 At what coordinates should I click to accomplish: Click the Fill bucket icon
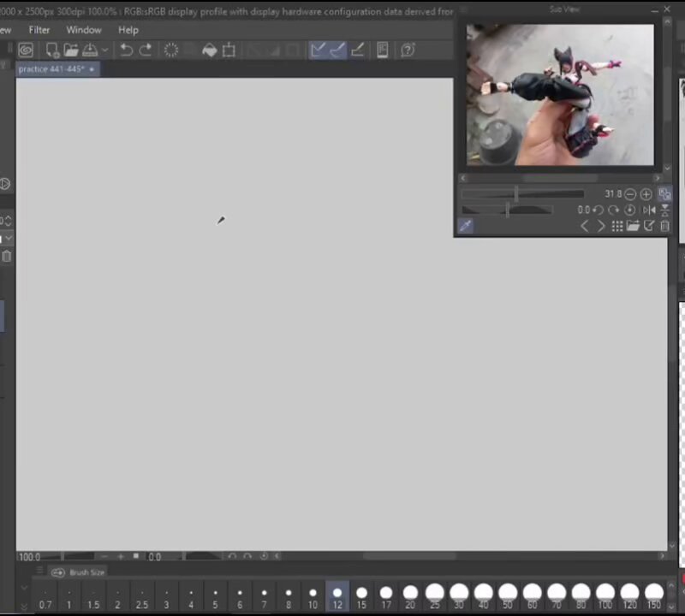(x=210, y=50)
